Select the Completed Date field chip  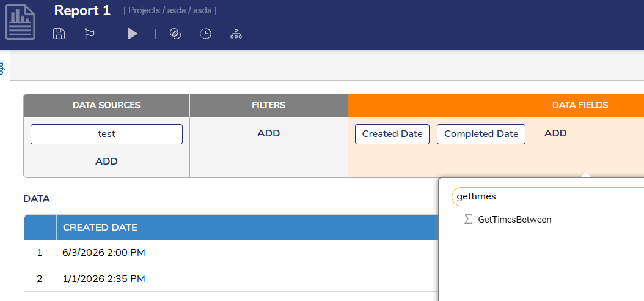click(481, 134)
